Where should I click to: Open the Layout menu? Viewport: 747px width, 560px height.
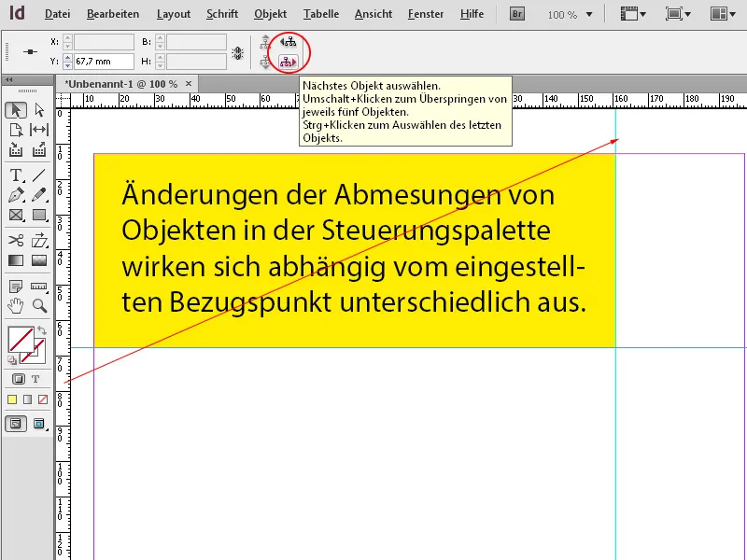tap(174, 14)
